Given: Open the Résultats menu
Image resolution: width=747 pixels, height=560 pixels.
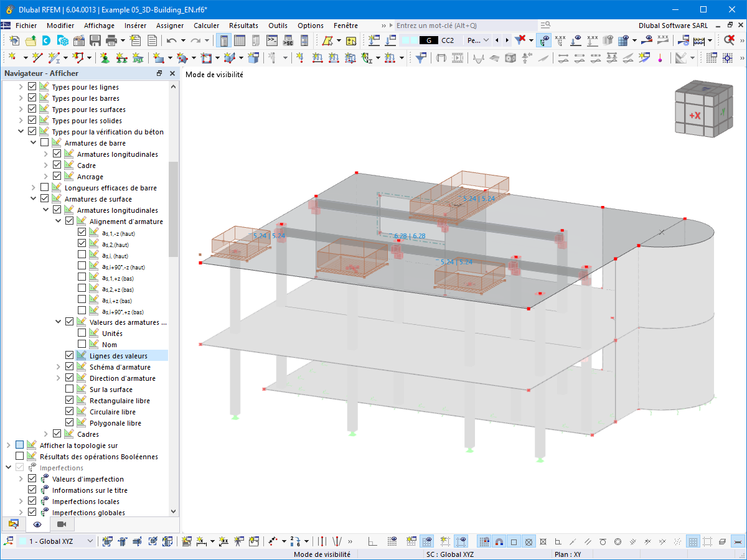Looking at the screenshot, I should click(243, 26).
